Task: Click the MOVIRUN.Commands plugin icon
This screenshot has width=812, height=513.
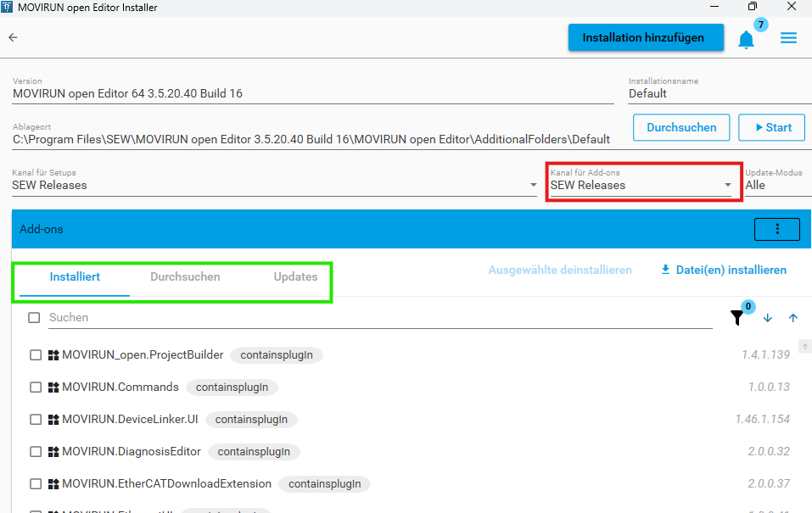Action: 53,388
